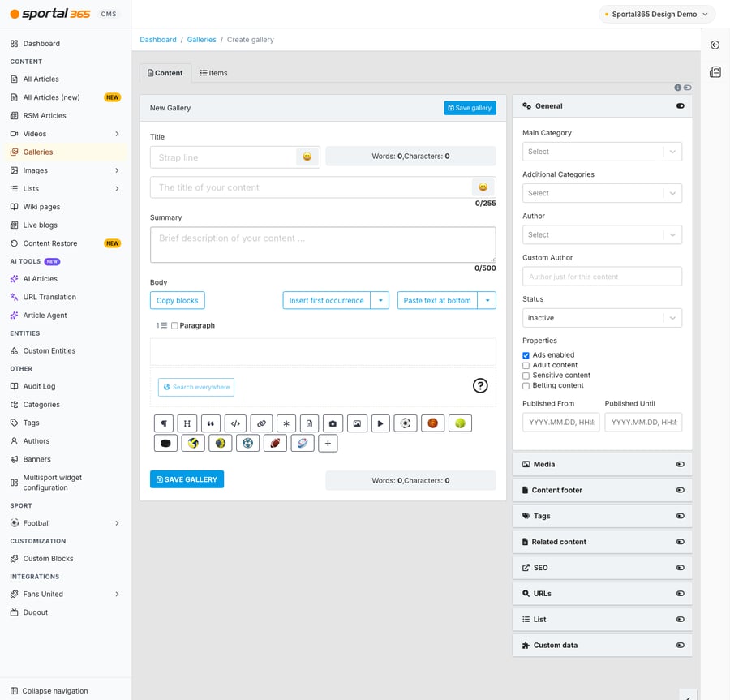Click Save gallery in the header
Image resolution: width=730 pixels, height=700 pixels.
[x=470, y=108]
